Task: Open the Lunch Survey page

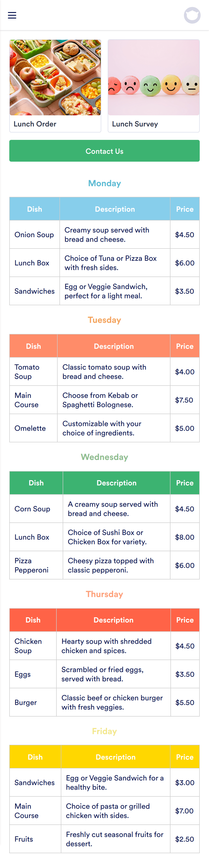Action: [135, 124]
